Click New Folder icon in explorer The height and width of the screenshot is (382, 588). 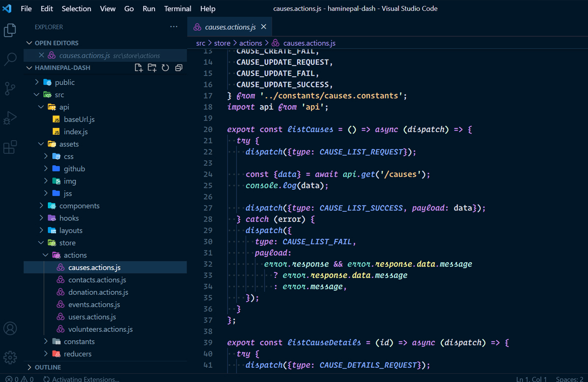152,68
